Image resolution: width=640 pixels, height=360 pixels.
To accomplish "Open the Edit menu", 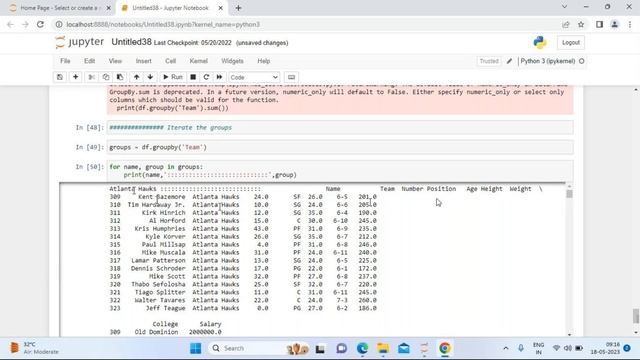I will [89, 61].
